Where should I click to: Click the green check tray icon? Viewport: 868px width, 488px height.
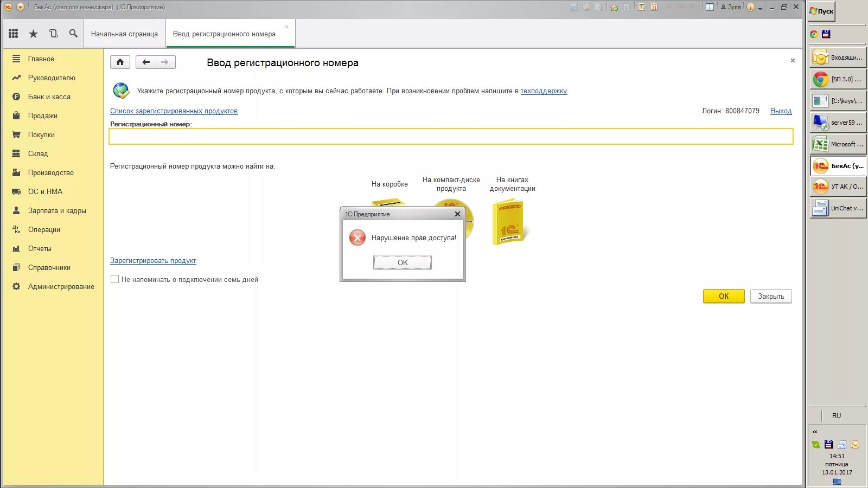point(816,445)
